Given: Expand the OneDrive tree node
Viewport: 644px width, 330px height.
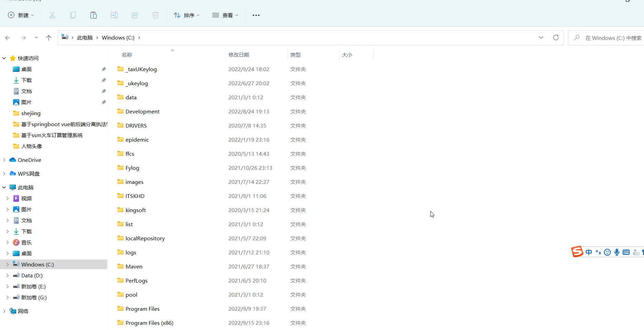Looking at the screenshot, I should click(4, 160).
